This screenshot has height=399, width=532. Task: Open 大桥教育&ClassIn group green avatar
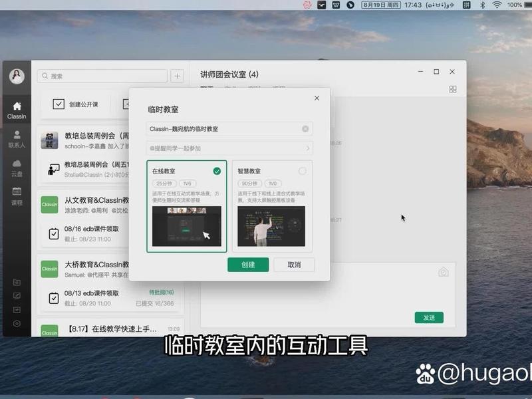click(x=49, y=269)
